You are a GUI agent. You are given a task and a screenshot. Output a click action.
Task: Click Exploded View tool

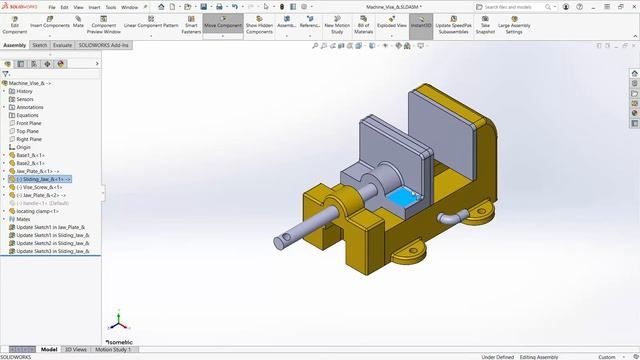tap(392, 22)
